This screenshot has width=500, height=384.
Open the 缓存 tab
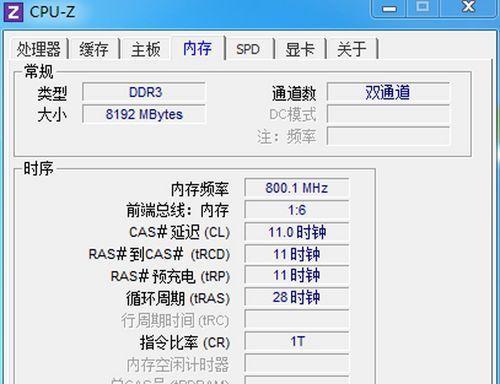[94, 49]
